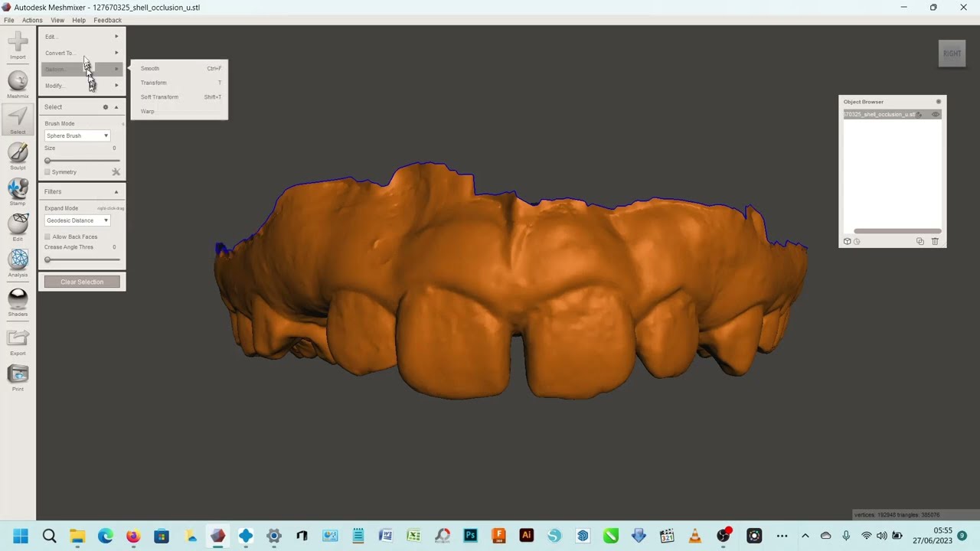
Task: Open the Edit tool in left sidebar
Action: [18, 227]
